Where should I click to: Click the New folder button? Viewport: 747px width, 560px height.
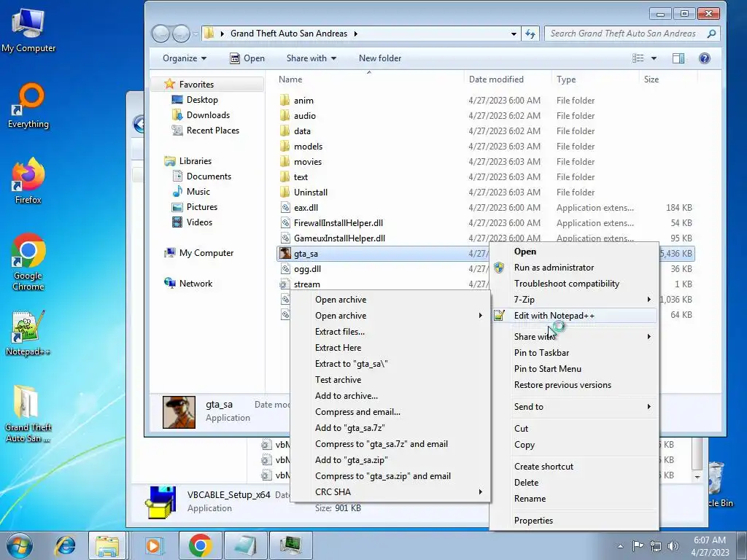pos(379,58)
